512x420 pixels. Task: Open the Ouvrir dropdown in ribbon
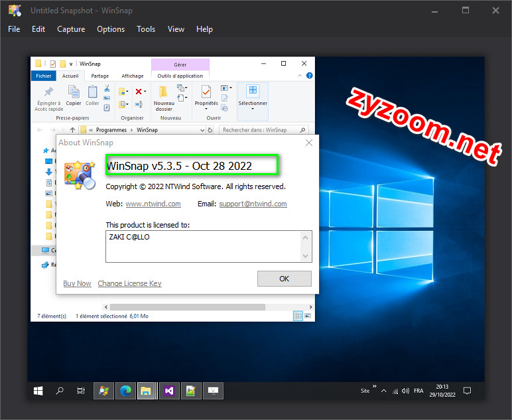pos(226,88)
